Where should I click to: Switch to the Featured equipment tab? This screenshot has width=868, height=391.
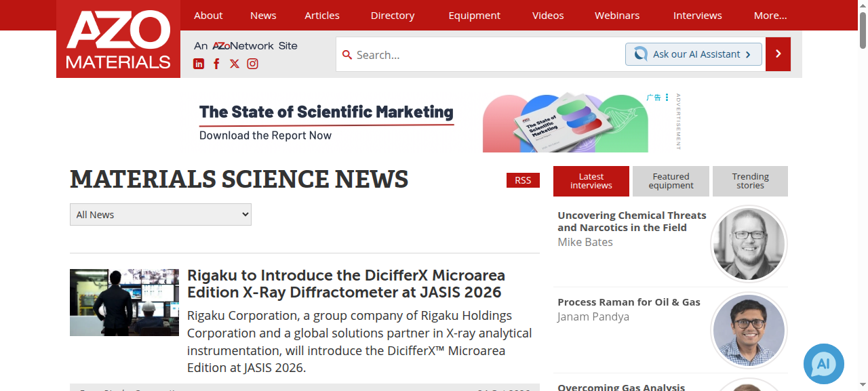pyautogui.click(x=671, y=181)
